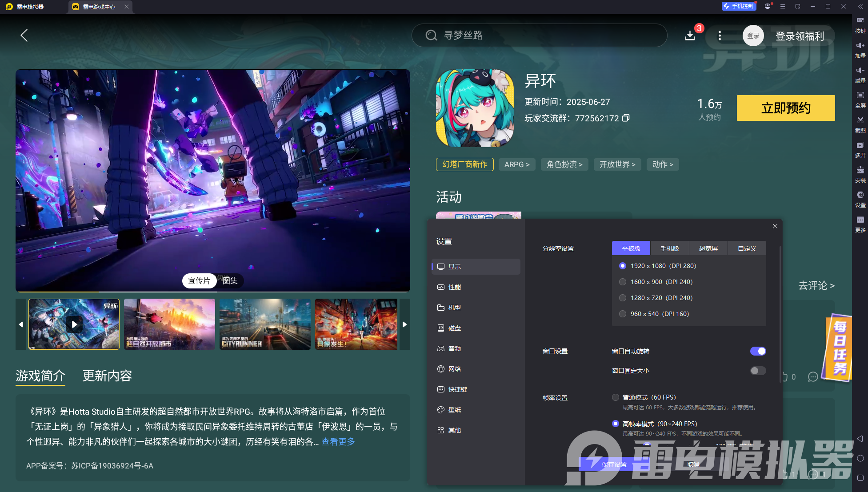Open the keyboard mapping (按键) tool
The image size is (868, 492).
(x=860, y=24)
